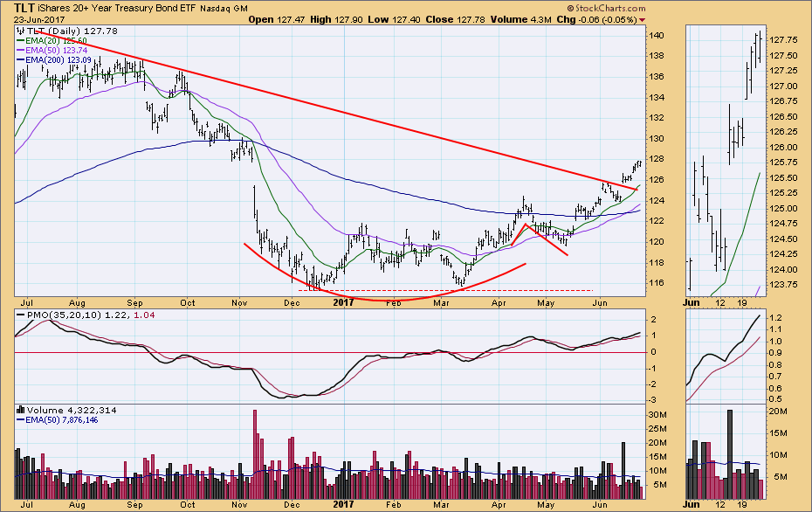Open the StockCharts.com copyright link
The width and height of the screenshot is (812, 512).
[607, 8]
